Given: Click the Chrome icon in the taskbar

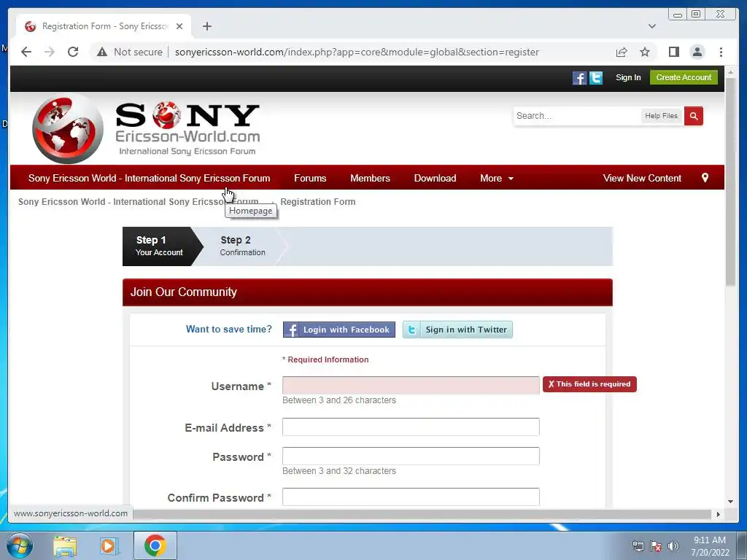Looking at the screenshot, I should pyautogui.click(x=155, y=545).
